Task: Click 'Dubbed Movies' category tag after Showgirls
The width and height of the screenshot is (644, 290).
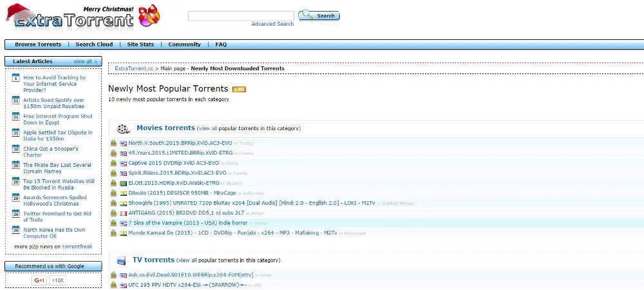Action: pos(398,204)
